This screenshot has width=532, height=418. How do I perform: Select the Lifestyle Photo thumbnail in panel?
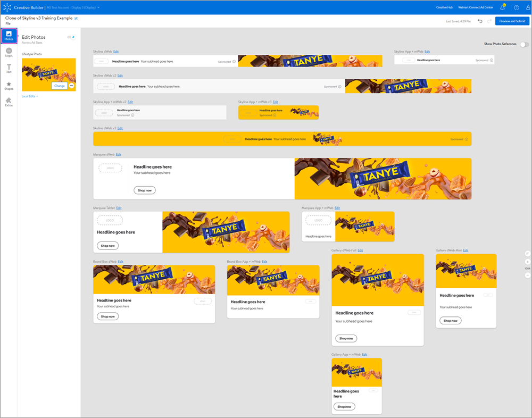49,74
